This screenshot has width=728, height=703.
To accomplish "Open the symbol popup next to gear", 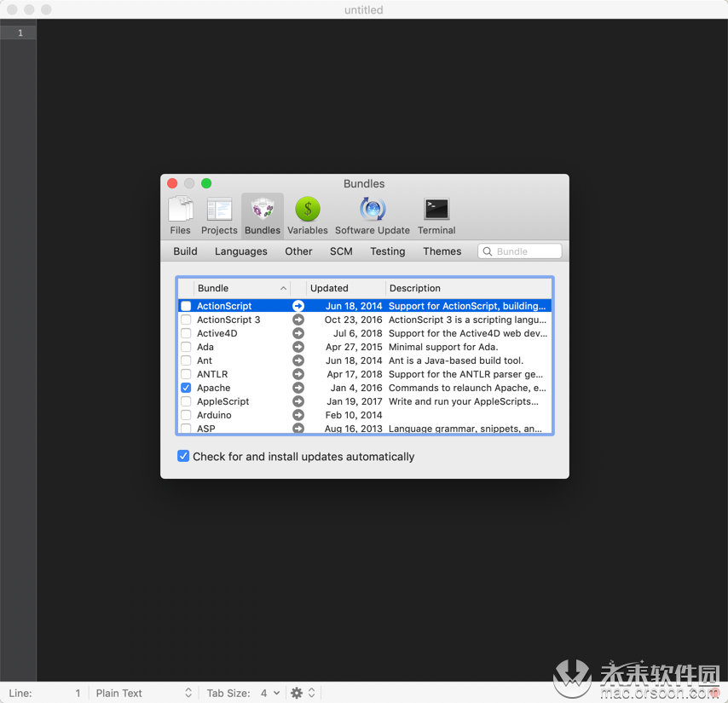I will 311,693.
